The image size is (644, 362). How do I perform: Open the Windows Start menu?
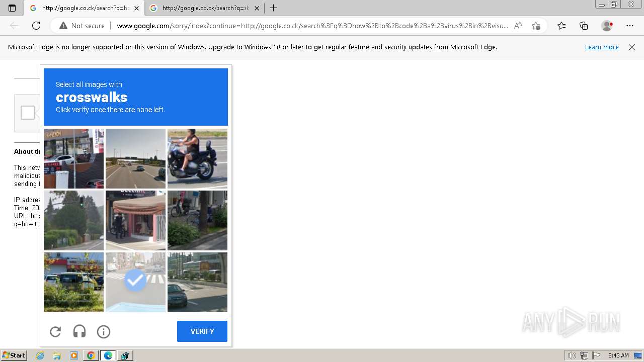(x=14, y=355)
